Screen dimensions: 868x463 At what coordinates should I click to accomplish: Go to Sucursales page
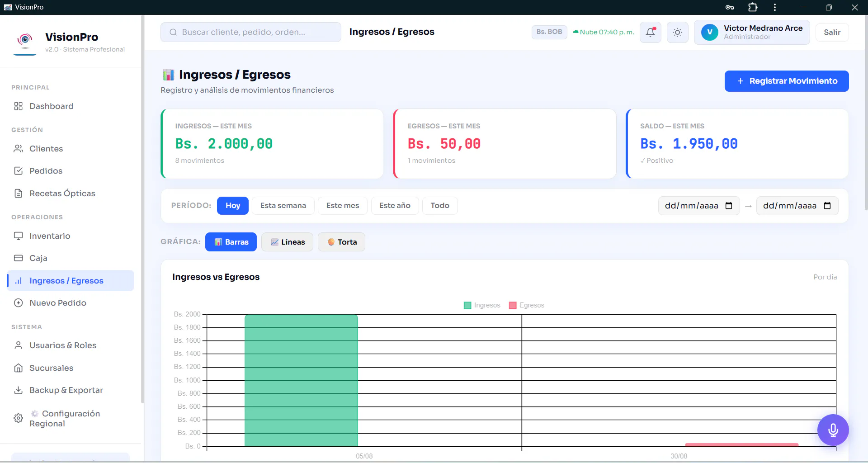71,368
